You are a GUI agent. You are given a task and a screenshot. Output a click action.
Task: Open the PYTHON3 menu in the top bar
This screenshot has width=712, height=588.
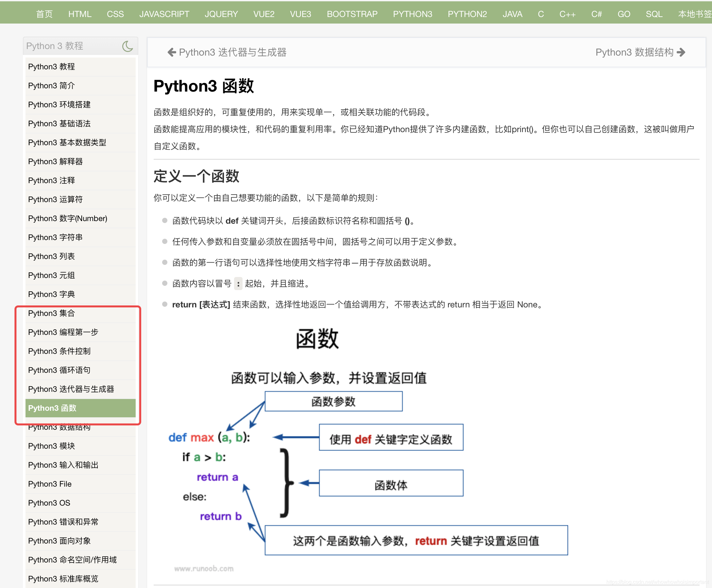[412, 14]
